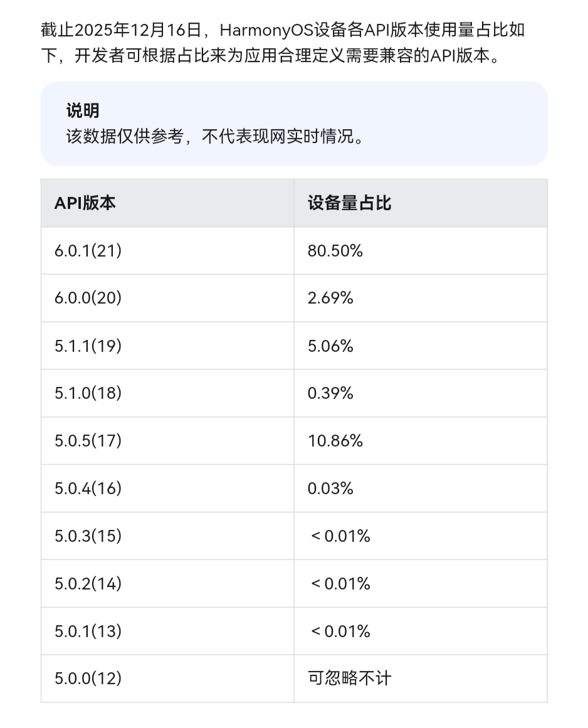The image size is (588, 728).
Task: Click the 0.03% share value
Action: point(330,488)
